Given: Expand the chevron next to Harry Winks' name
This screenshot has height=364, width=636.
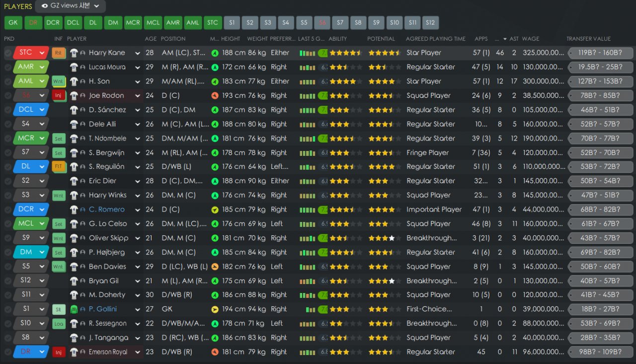Looking at the screenshot, I should [138, 196].
